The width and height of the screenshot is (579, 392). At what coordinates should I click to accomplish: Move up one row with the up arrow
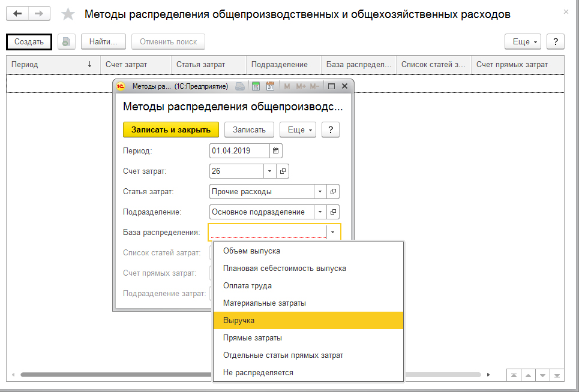(528, 375)
